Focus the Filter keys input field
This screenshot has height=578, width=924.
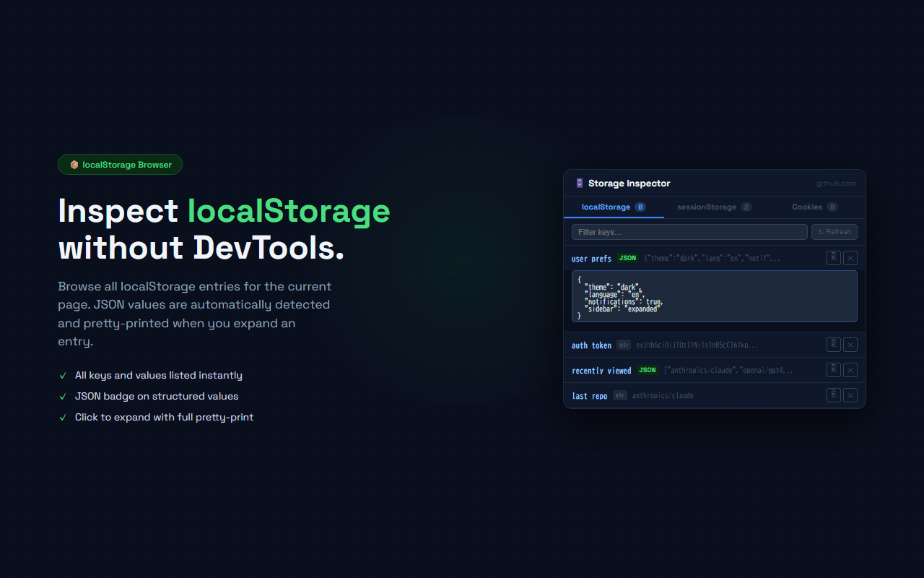689,232
